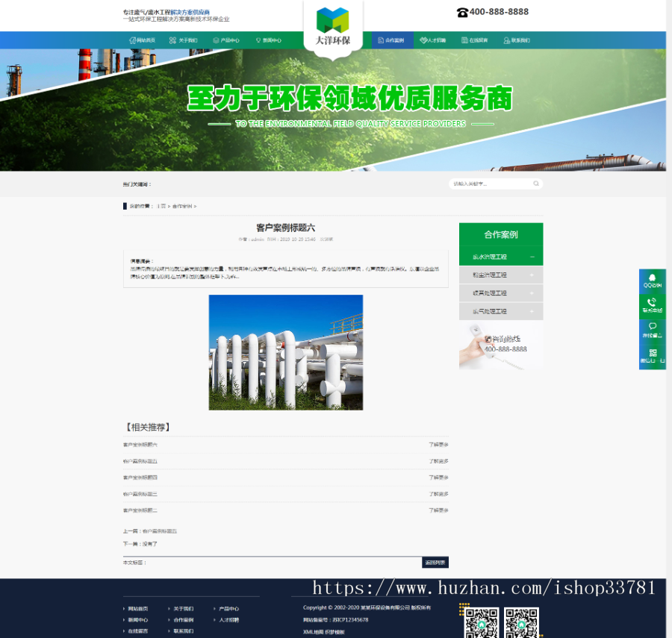
Task: Click the 返回列表 button
Action: 435,563
